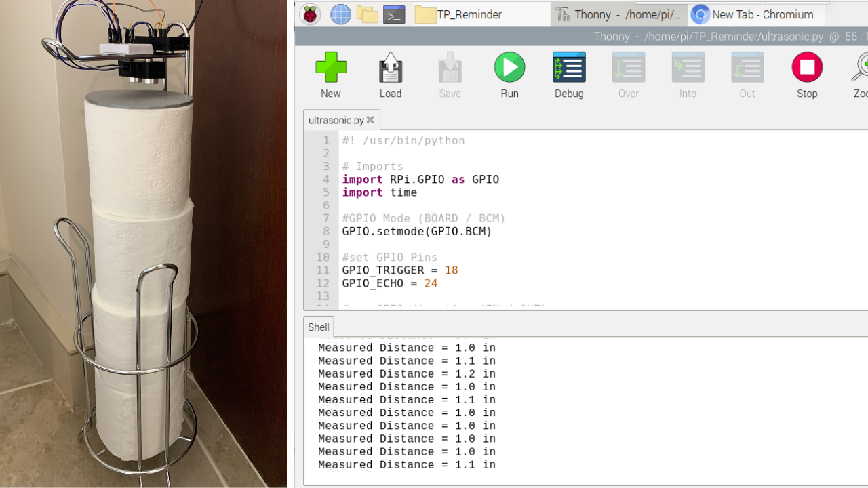Start the Debug mode
Screen dimensions: 868x488
point(569,75)
